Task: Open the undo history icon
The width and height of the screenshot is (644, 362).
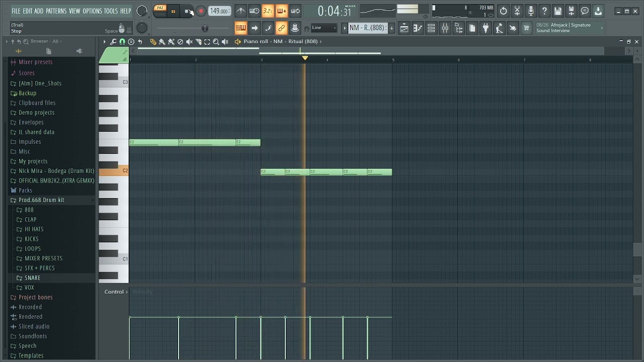Action: [x=504, y=11]
